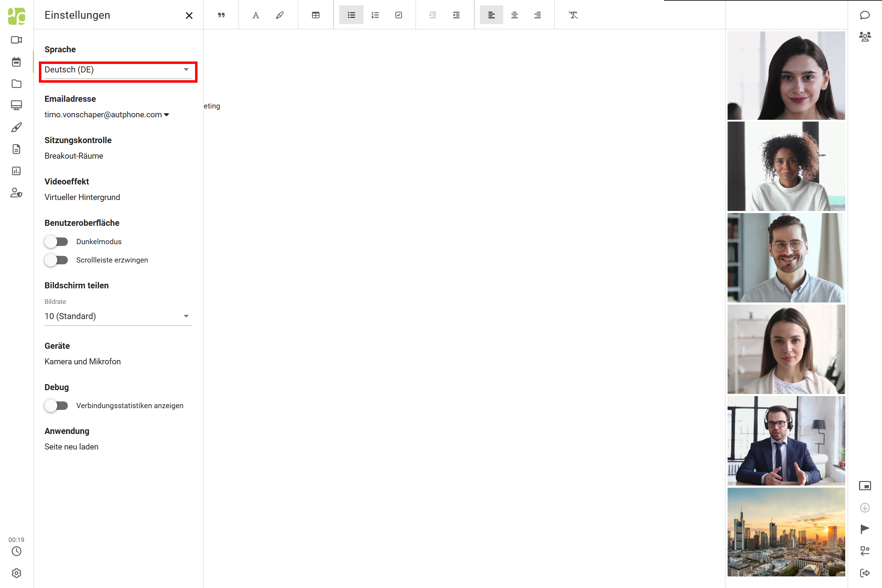Click the blockquote icon in the toolbar

point(221,15)
